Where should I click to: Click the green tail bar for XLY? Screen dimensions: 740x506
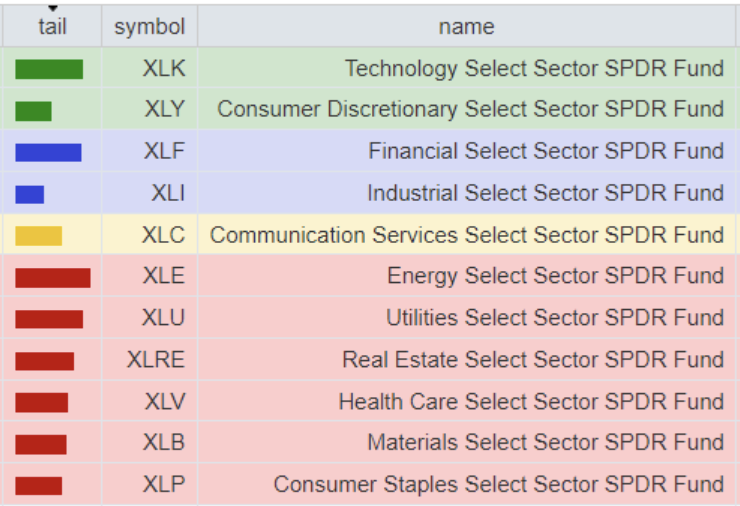click(33, 111)
